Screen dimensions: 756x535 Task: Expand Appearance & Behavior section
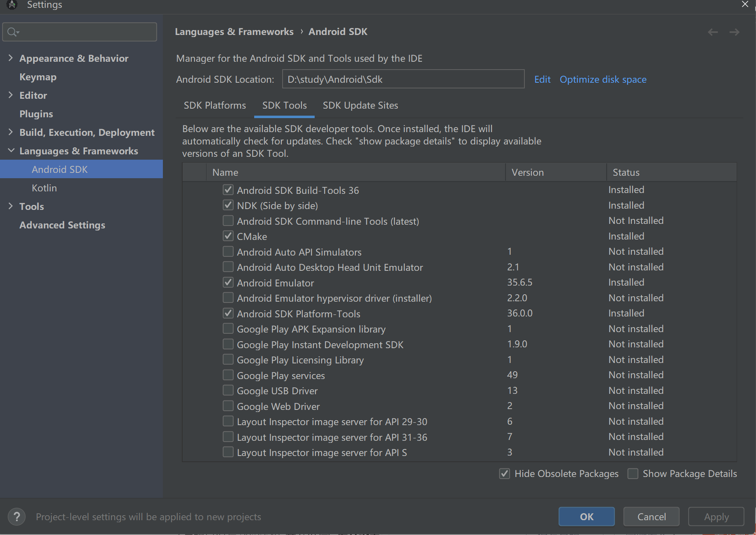(11, 58)
